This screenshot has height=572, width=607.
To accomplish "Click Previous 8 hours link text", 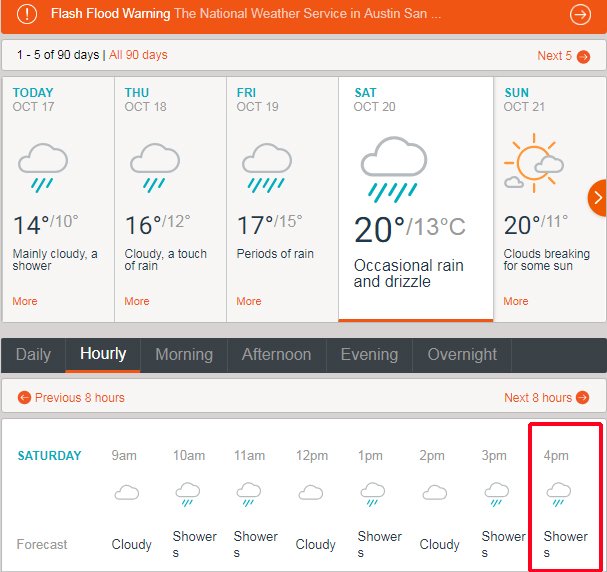I will pos(80,397).
